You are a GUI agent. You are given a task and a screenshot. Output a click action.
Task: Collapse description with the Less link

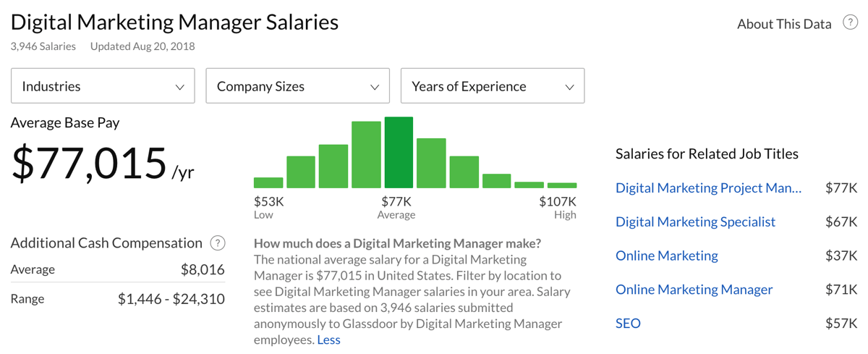pos(328,340)
